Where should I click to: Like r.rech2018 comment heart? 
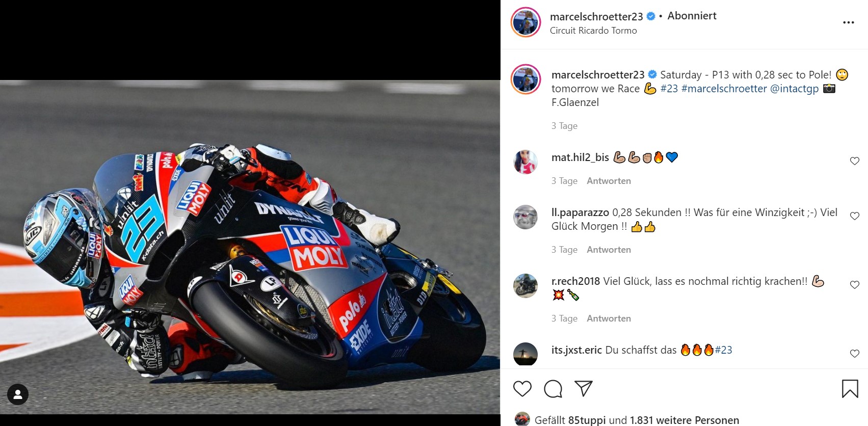pos(855,285)
